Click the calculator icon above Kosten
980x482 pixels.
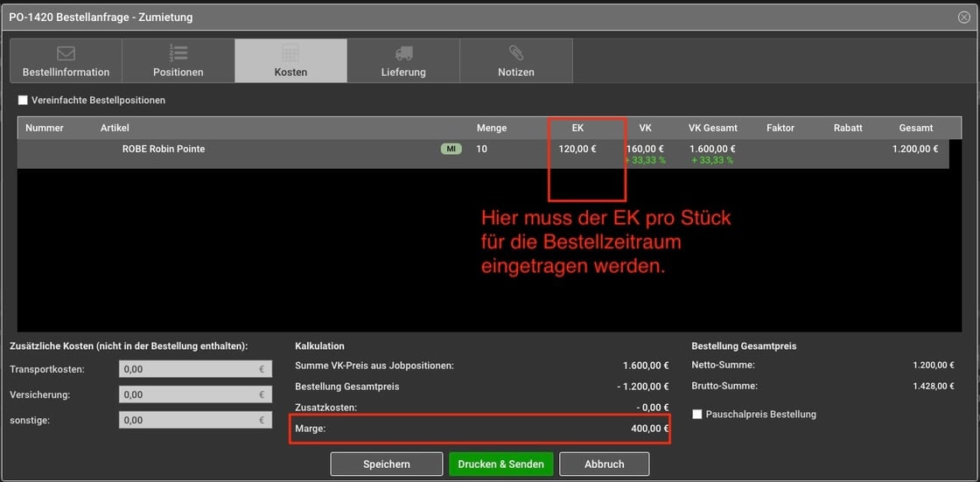(x=290, y=54)
